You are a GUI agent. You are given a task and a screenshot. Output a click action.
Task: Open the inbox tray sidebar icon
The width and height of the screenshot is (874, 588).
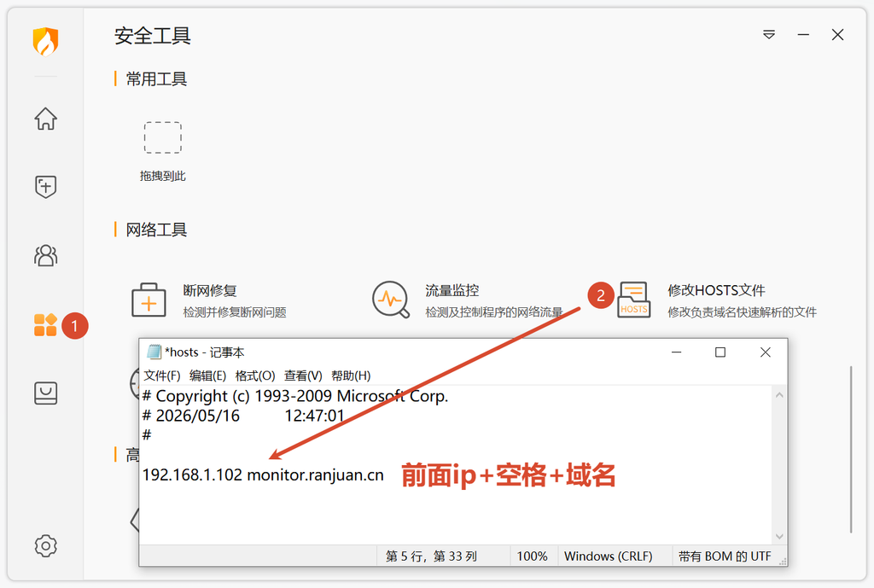(46, 393)
